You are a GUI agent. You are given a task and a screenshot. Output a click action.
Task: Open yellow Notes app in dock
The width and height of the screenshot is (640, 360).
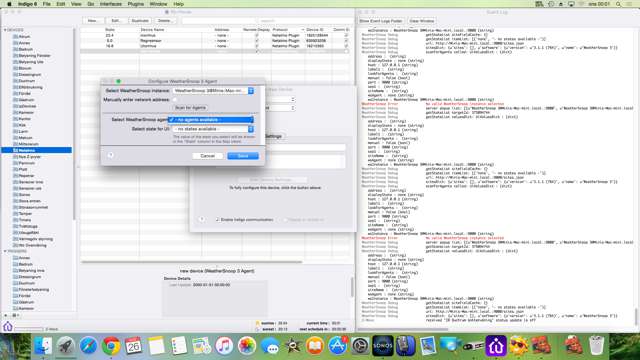pos(156,346)
